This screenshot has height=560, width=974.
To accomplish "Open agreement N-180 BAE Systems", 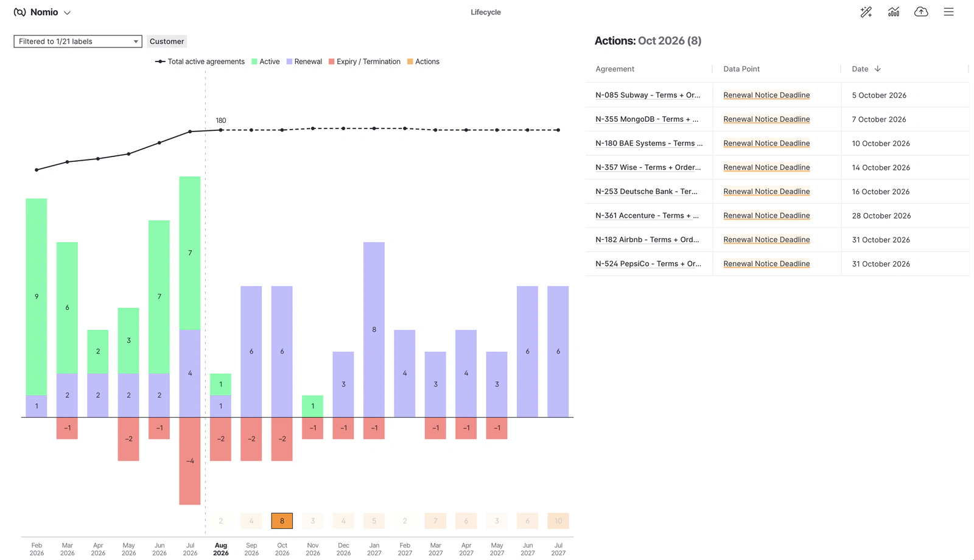I will click(649, 143).
